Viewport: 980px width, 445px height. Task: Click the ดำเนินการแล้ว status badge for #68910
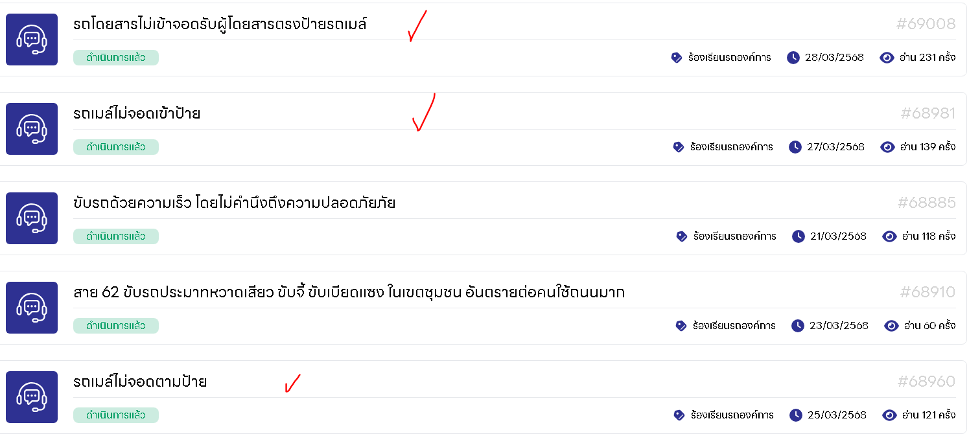click(x=116, y=326)
